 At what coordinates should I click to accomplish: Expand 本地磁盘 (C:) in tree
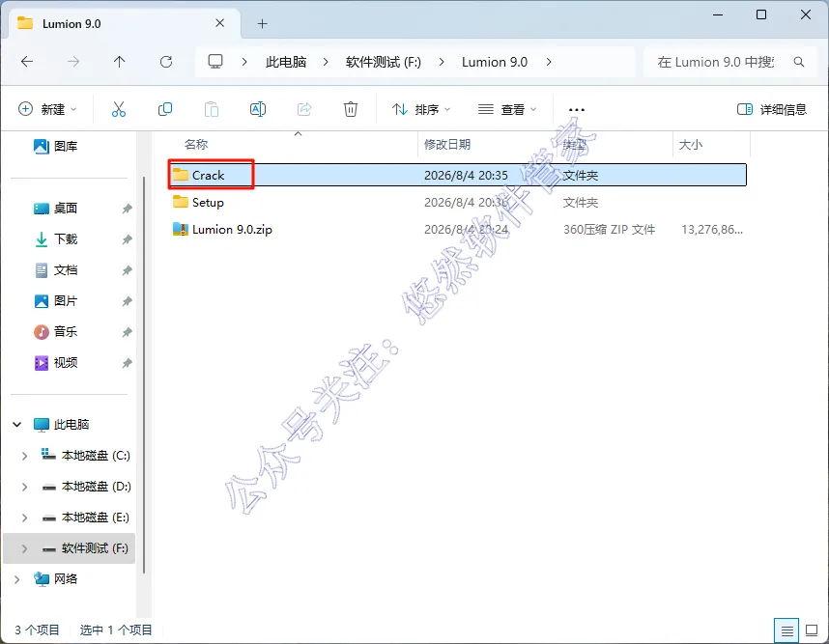click(x=24, y=456)
